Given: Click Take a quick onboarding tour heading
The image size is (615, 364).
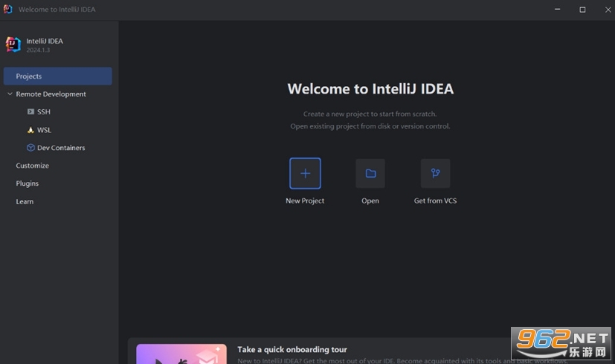Looking at the screenshot, I should click(x=292, y=349).
